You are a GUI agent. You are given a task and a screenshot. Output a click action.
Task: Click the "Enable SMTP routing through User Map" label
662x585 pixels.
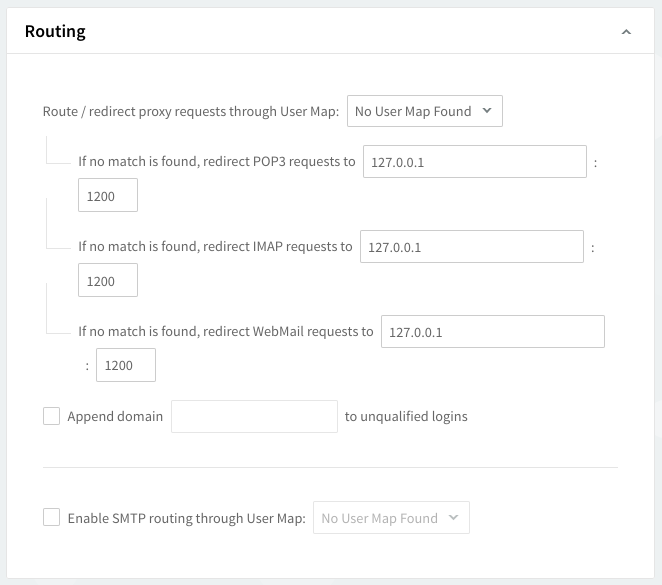point(186,518)
